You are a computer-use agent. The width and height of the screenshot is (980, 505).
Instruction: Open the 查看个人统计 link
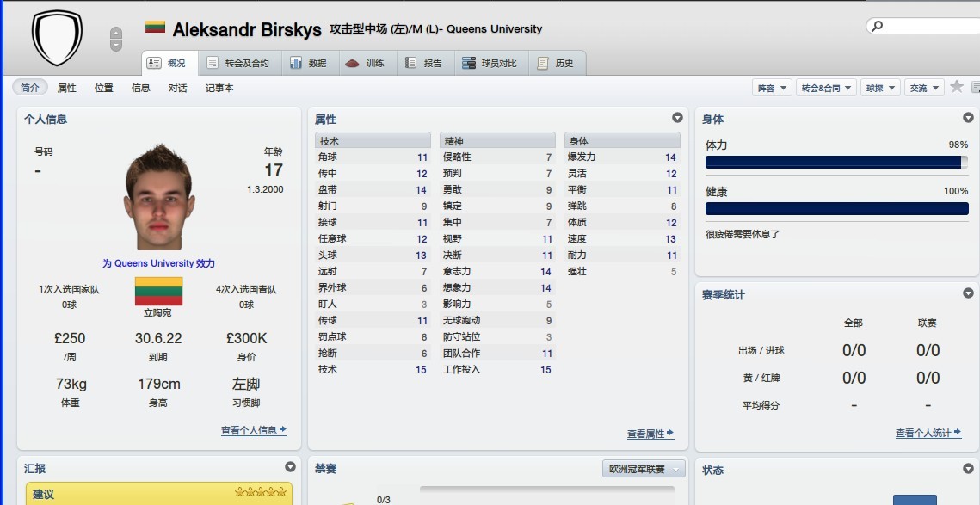[x=928, y=433]
